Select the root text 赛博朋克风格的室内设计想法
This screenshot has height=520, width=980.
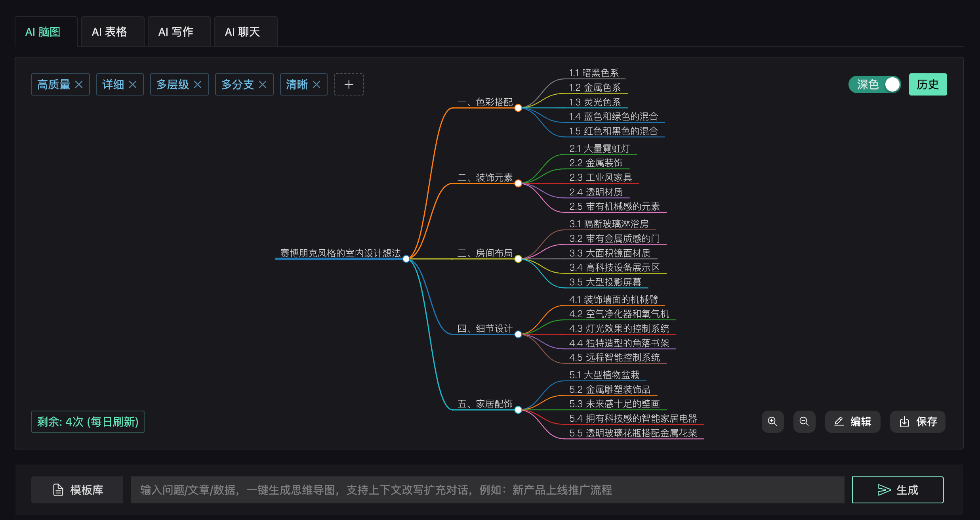pyautogui.click(x=341, y=253)
